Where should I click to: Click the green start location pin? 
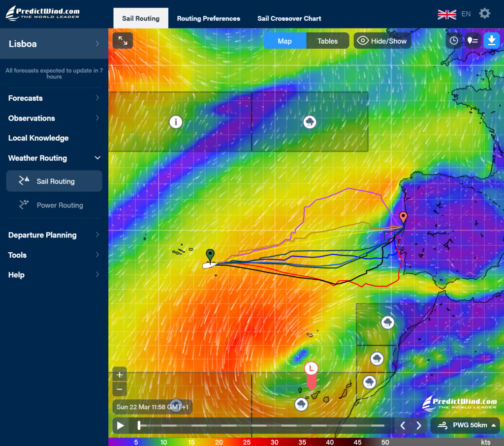click(x=210, y=255)
